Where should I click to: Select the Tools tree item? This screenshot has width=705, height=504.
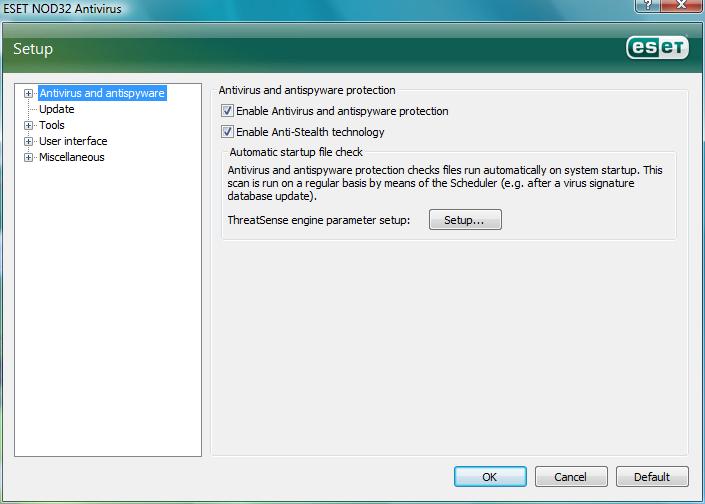point(52,125)
